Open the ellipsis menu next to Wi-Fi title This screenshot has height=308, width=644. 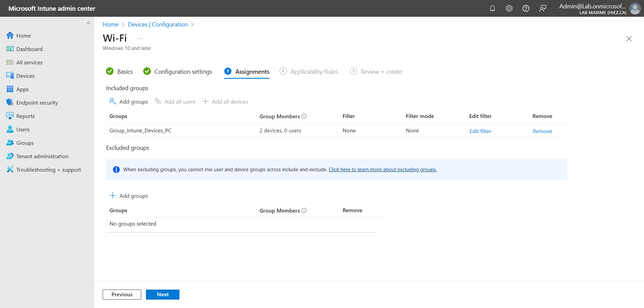140,39
